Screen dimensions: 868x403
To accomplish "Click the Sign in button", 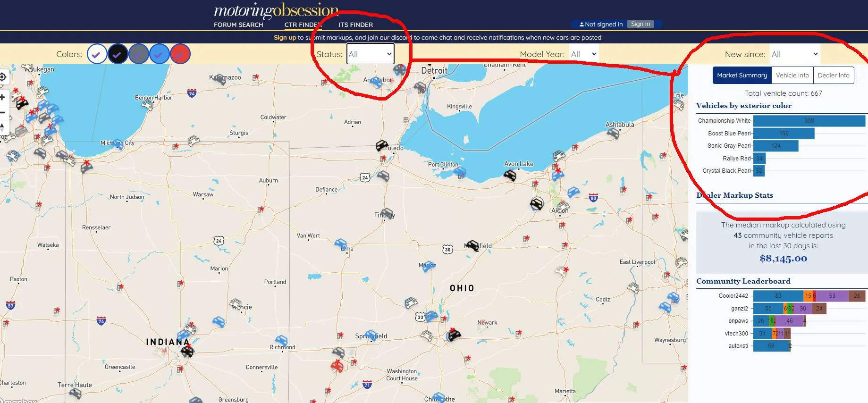I will click(640, 24).
